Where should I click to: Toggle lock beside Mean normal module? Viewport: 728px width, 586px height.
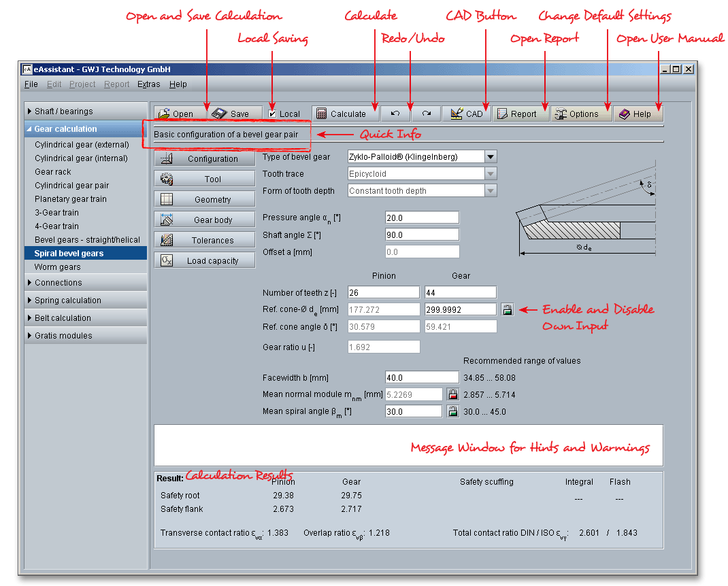[x=452, y=394]
